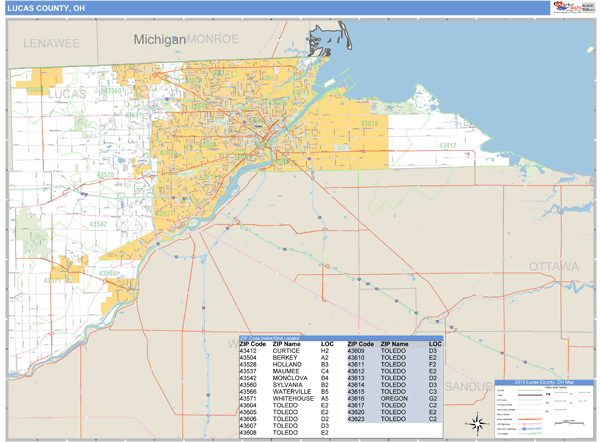Click the first LOC column header
Image resolution: width=600 pixels, height=442 pixels.
(326, 344)
